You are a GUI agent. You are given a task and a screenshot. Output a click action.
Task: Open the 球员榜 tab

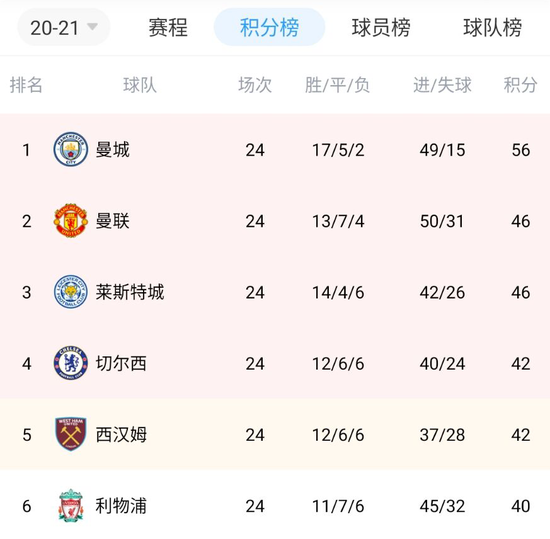click(381, 27)
